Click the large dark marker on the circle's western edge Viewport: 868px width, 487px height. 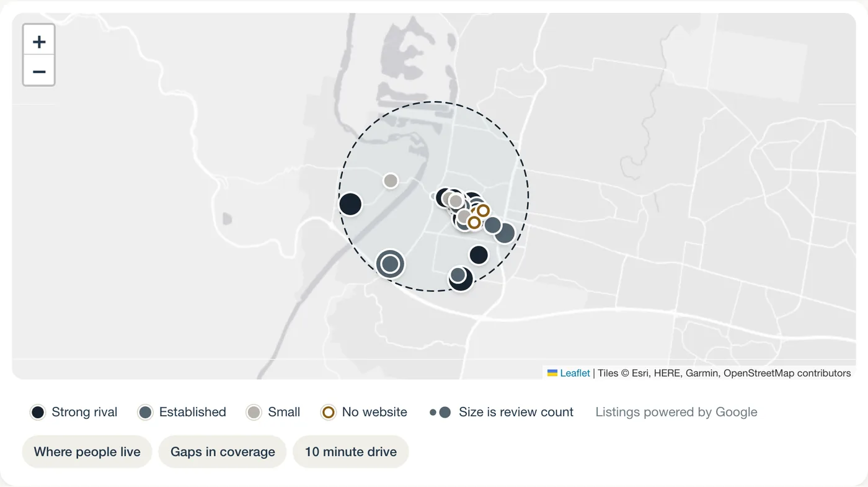(350, 204)
